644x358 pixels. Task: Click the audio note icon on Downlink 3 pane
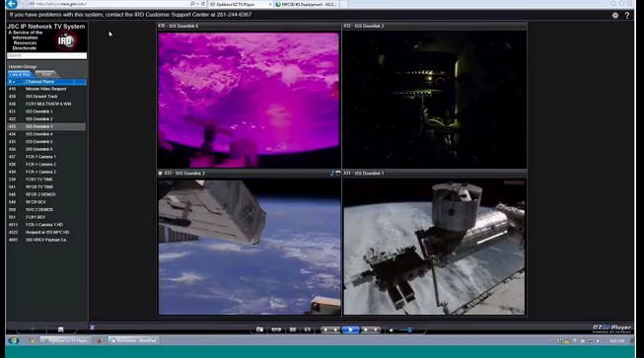pos(331,174)
